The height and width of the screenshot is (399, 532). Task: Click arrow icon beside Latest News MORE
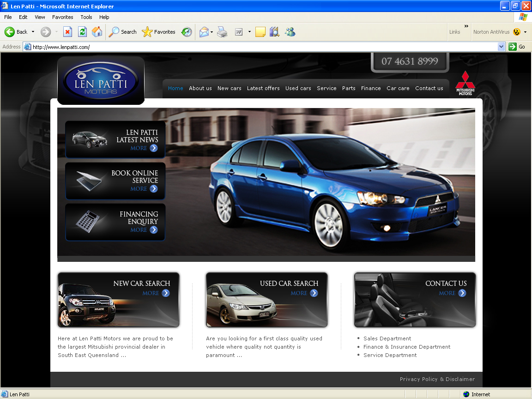tap(154, 148)
